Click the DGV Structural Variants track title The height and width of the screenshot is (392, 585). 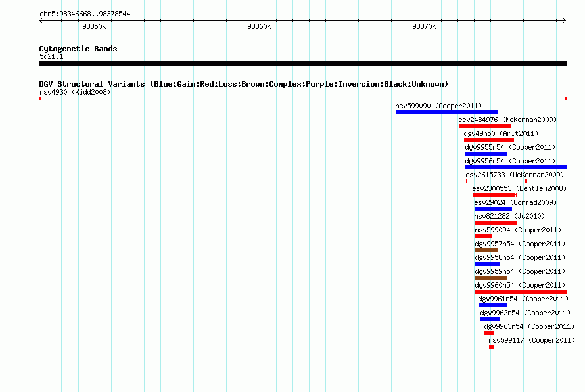click(x=244, y=84)
